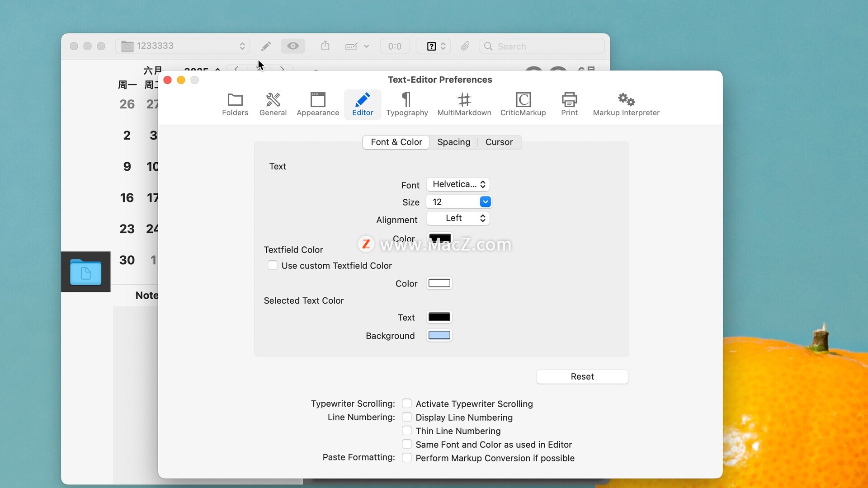Open the question mark popup in toolbar
Screen dimensions: 868x488
pyautogui.click(x=433, y=46)
